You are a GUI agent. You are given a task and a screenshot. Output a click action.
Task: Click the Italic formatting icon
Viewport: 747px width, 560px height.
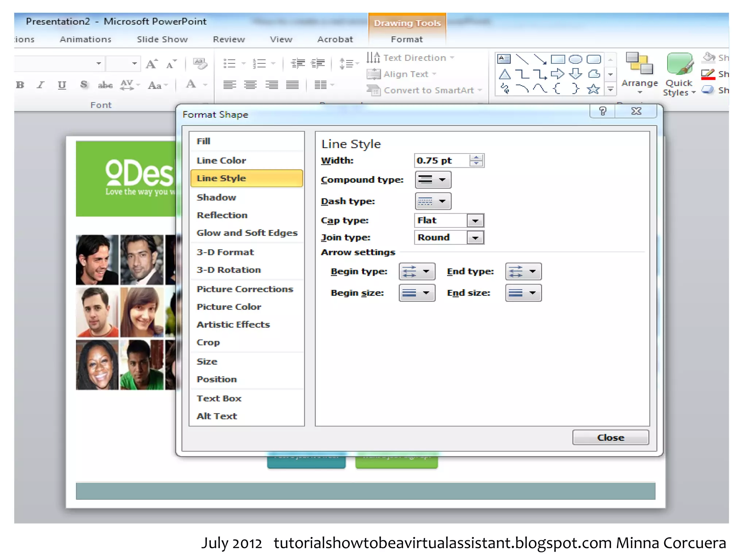click(40, 85)
